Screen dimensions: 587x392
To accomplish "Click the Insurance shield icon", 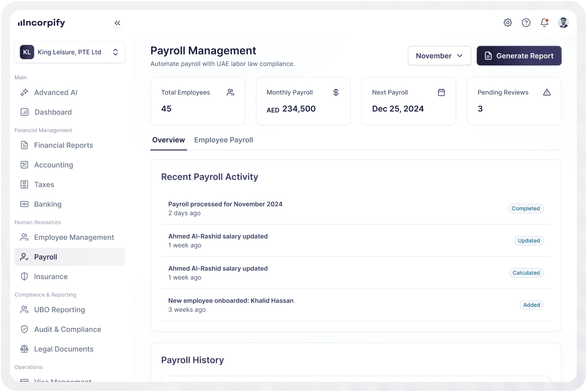I will coord(24,276).
